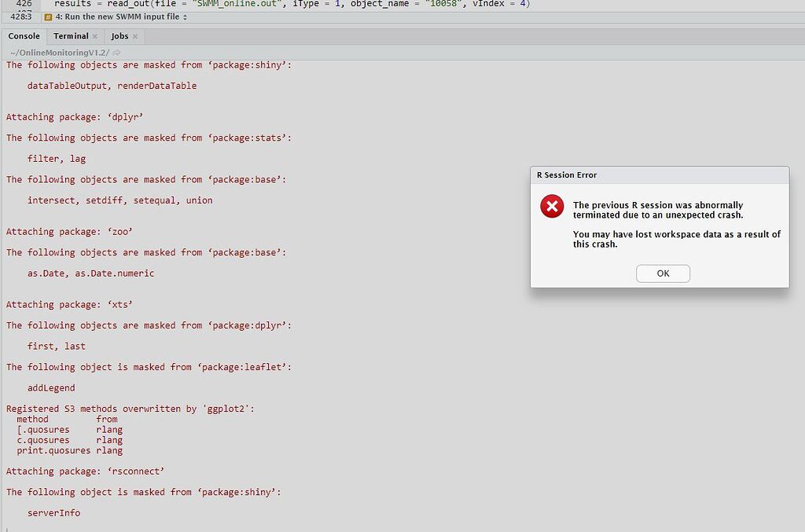Viewport: 805px width, 532px height.
Task: Click the masked object 'addLegend' in console output
Action: (50, 387)
